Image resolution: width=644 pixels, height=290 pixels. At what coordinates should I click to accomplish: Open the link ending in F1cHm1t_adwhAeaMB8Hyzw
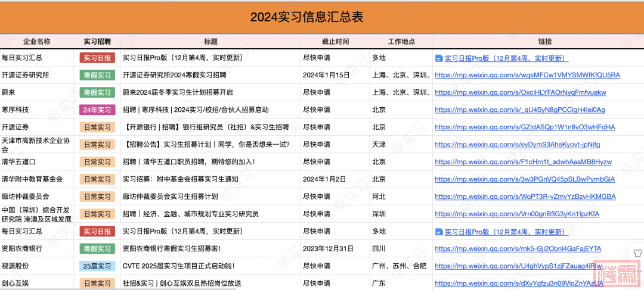(524, 162)
